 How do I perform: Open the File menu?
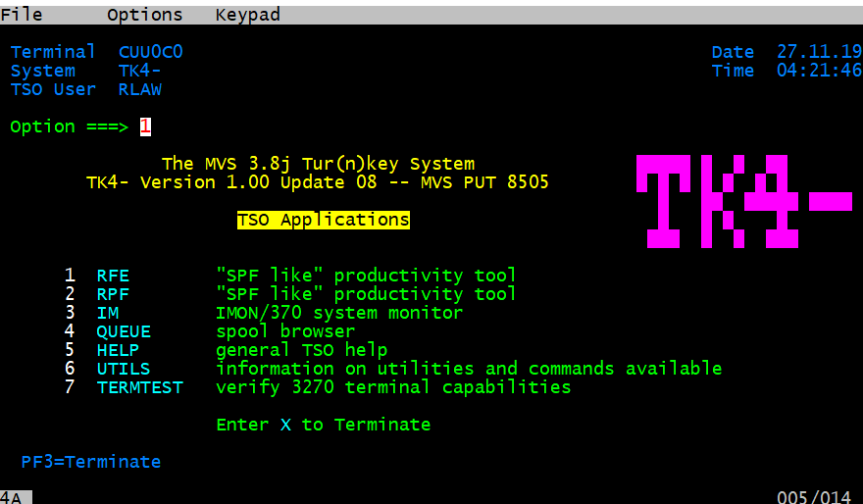[x=21, y=15]
